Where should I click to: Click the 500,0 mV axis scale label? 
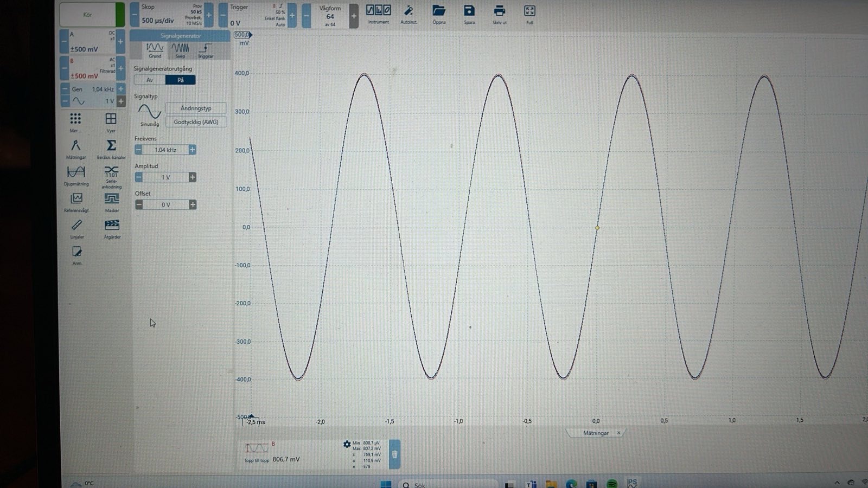(242, 35)
